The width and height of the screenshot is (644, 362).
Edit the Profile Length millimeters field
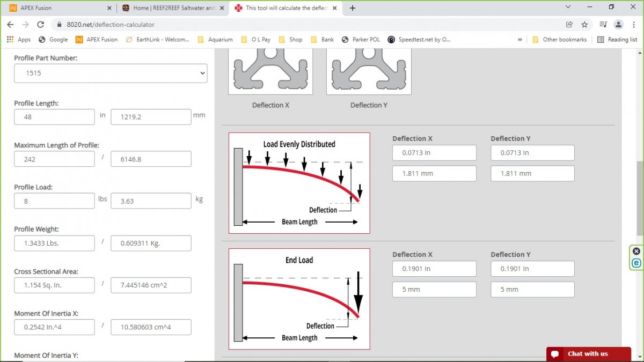pos(151,117)
